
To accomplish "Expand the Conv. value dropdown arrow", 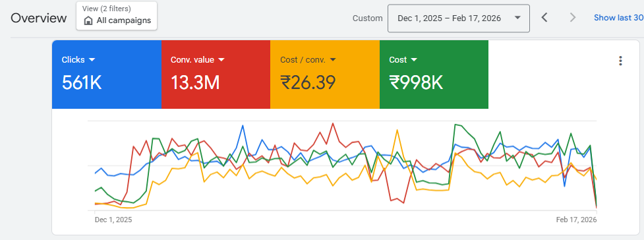I will (x=221, y=60).
